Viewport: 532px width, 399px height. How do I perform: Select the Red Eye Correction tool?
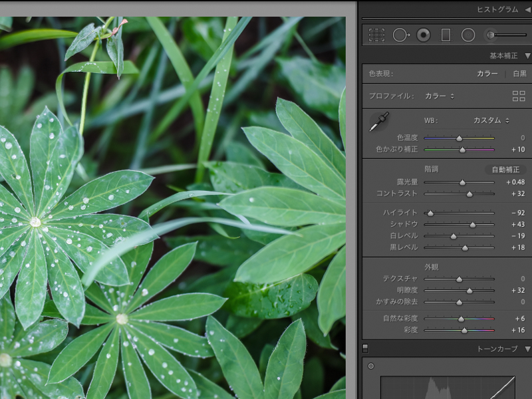tap(424, 35)
